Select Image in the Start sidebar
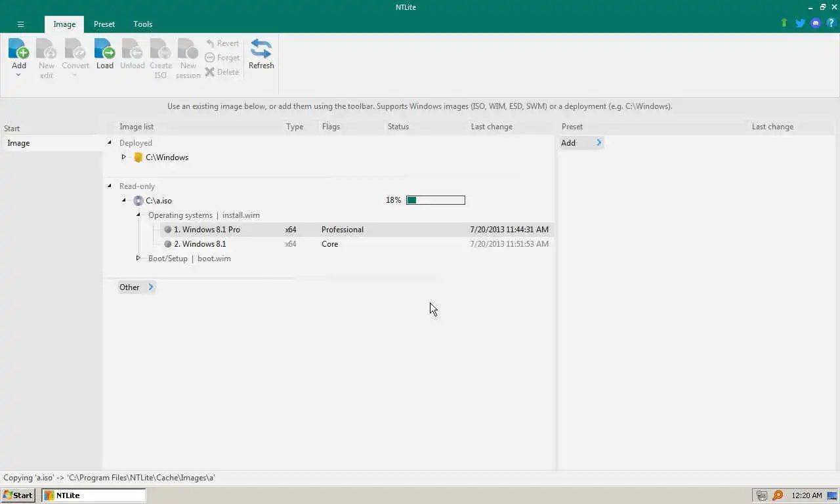The width and height of the screenshot is (840, 504). pos(51,143)
